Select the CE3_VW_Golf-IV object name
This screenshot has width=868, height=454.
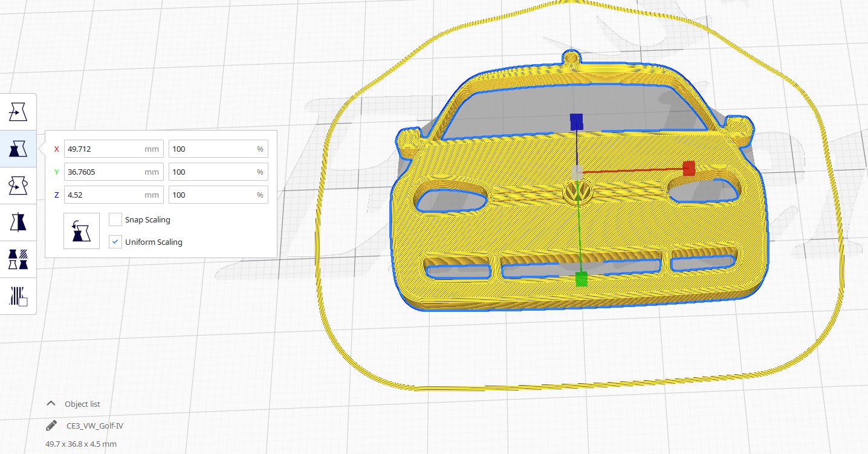click(95, 426)
